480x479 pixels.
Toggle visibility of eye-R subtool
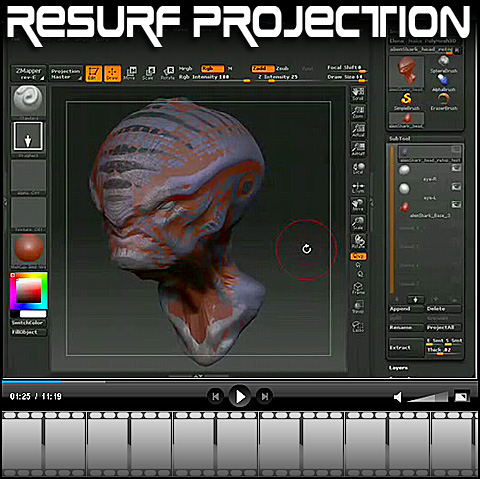pyautogui.click(x=456, y=168)
